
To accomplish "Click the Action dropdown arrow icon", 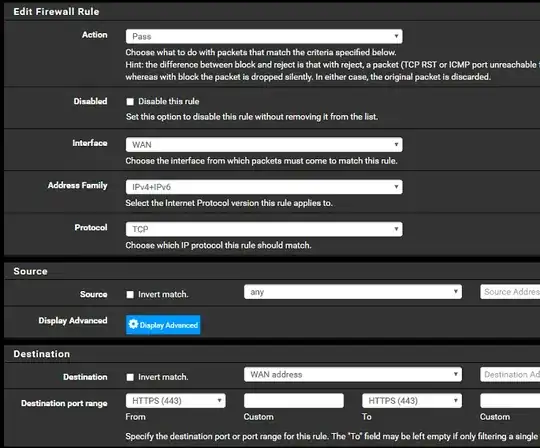I will point(396,36).
